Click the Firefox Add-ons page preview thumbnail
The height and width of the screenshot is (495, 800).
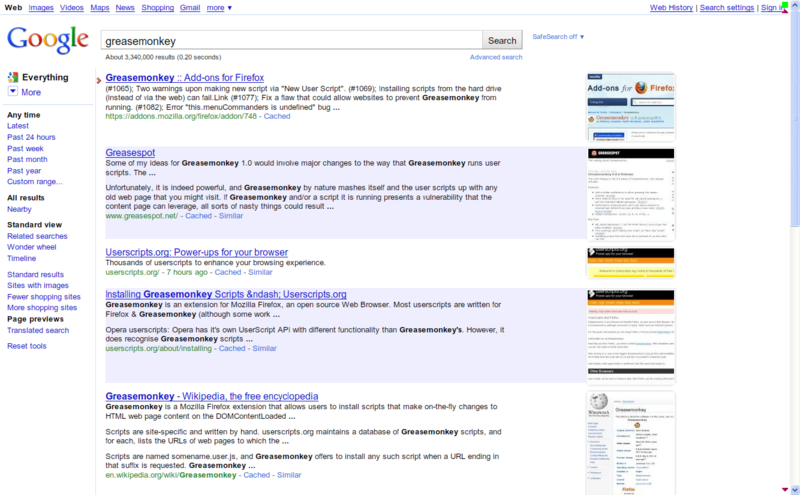click(631, 107)
